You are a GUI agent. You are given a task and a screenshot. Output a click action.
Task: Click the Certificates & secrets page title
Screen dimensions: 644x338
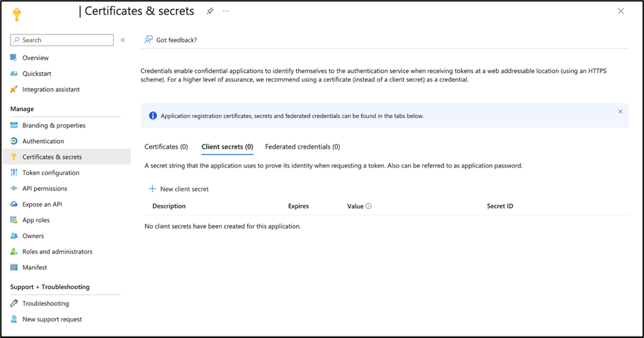139,11
